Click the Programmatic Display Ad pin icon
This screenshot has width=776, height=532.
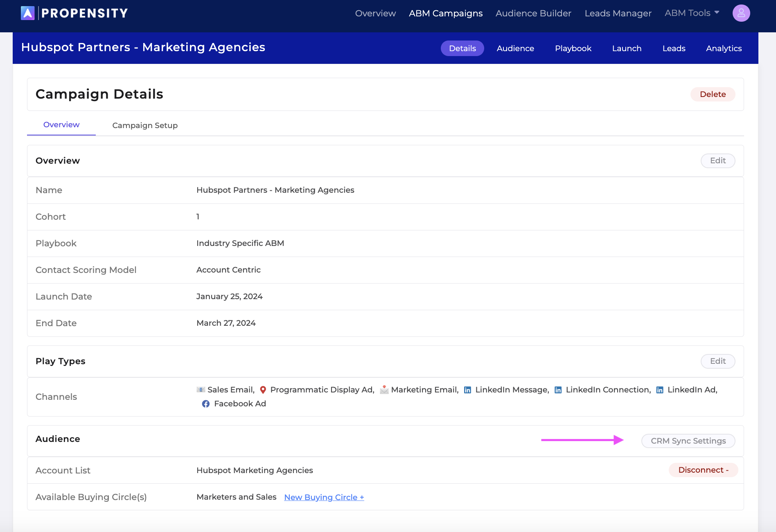coord(263,390)
